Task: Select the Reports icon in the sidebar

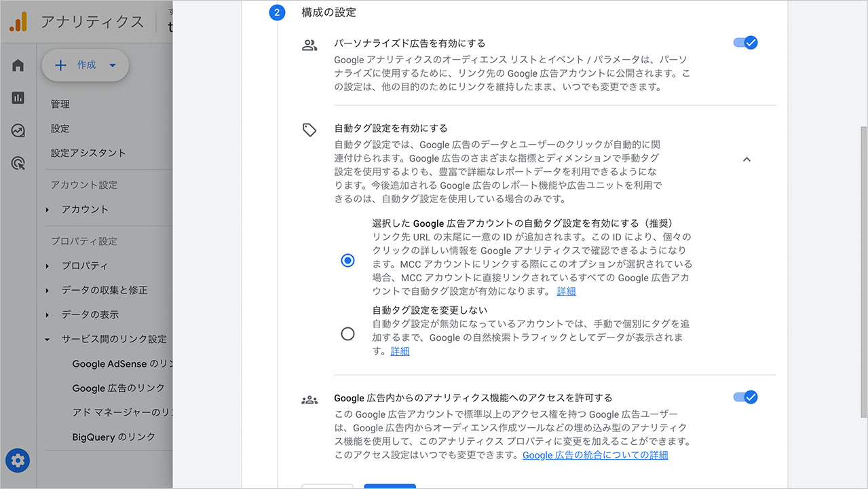Action: (x=17, y=98)
